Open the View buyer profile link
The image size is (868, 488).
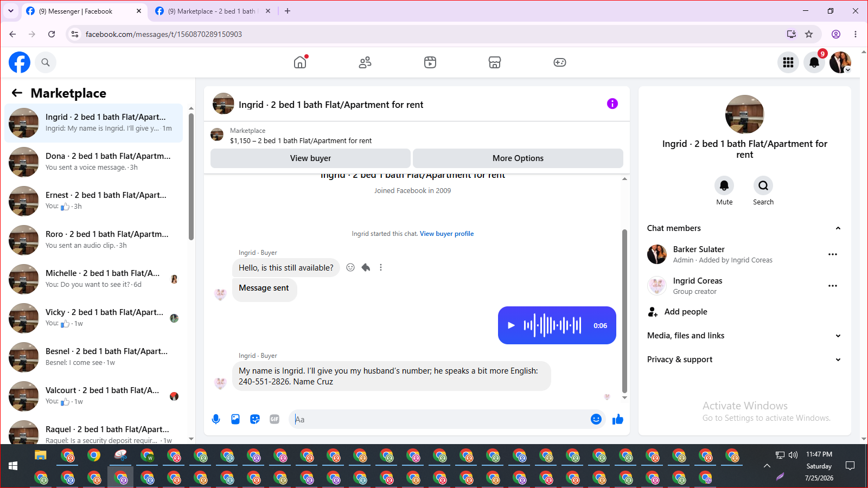[446, 234]
